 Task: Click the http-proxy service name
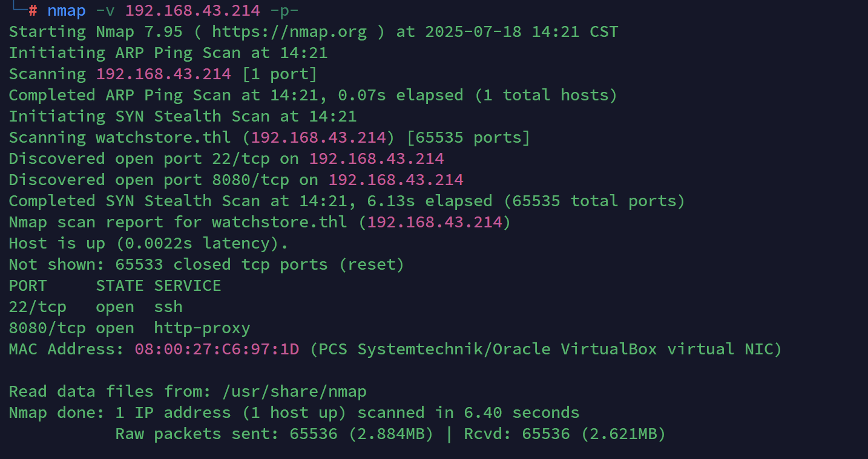(202, 328)
